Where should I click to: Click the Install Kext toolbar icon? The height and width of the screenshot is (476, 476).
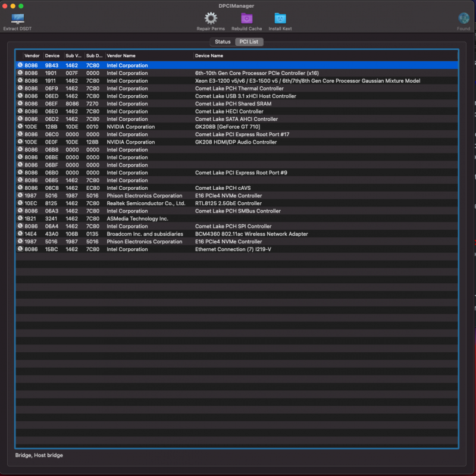[x=280, y=19]
